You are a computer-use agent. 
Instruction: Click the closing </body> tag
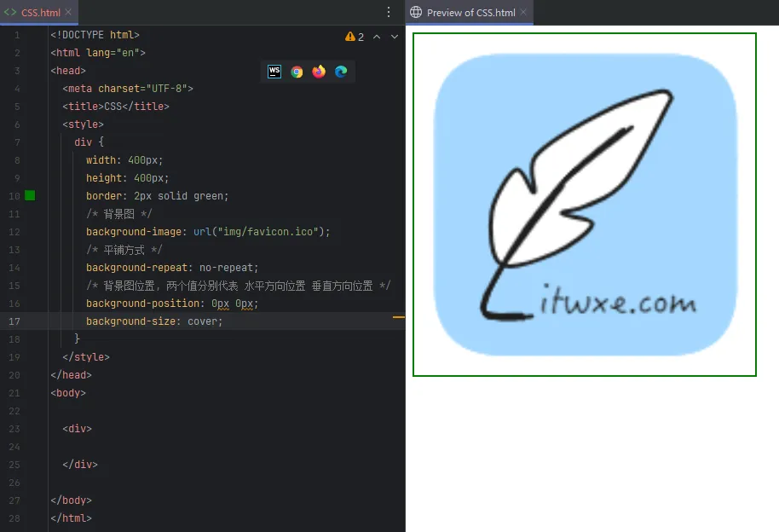click(71, 500)
